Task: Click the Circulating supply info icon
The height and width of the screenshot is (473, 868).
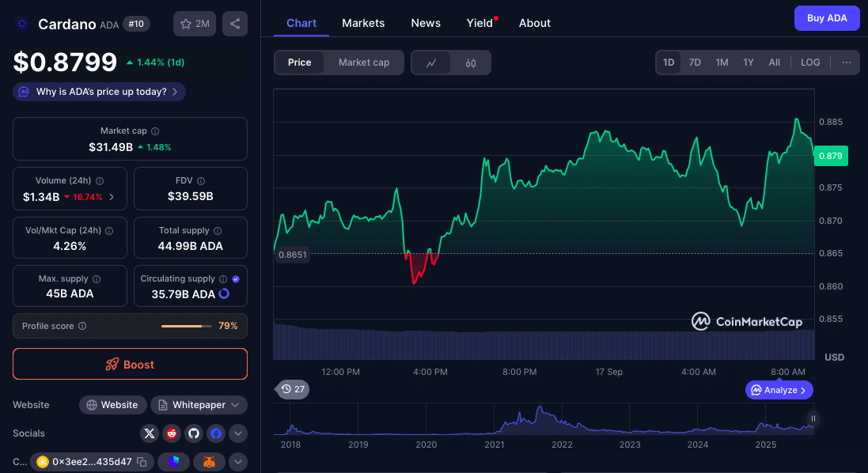Action: pos(223,279)
